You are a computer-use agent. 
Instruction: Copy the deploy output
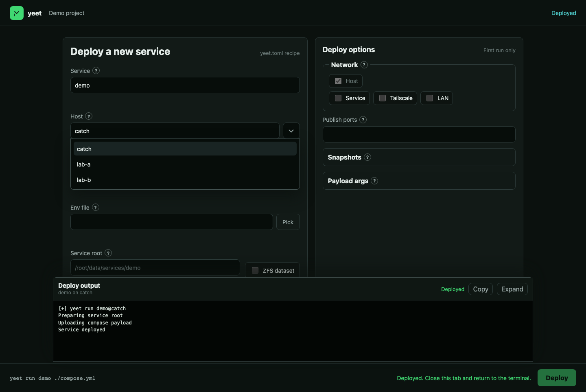[x=481, y=289]
